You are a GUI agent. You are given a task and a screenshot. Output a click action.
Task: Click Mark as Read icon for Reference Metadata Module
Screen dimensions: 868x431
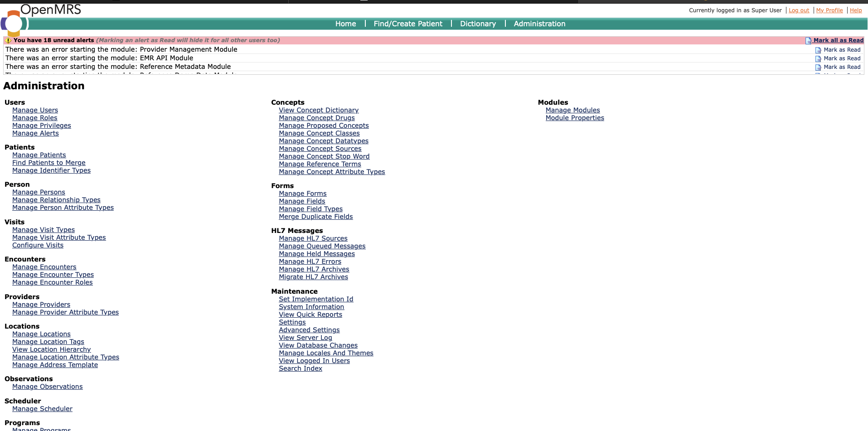tap(818, 68)
